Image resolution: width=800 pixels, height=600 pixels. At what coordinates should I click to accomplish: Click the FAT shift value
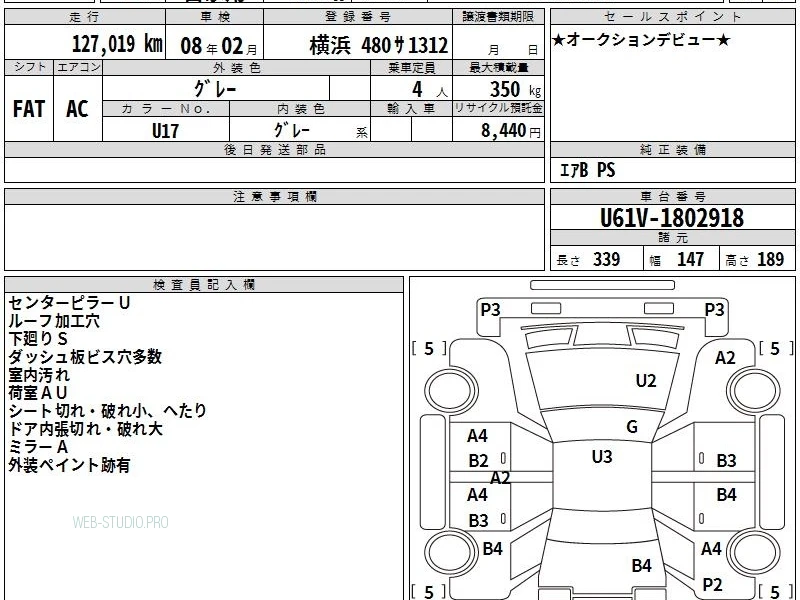click(x=29, y=109)
